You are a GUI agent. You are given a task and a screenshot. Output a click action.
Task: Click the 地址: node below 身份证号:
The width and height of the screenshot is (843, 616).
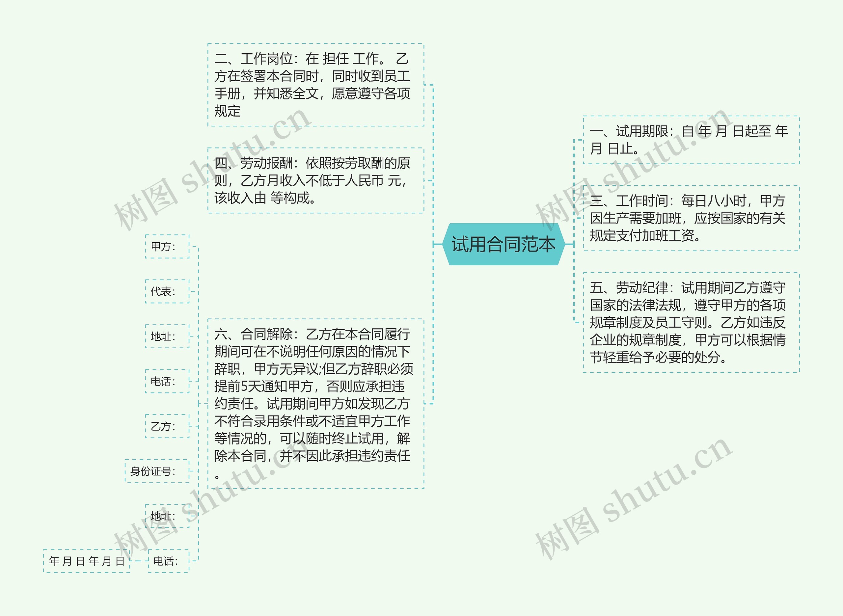[167, 516]
